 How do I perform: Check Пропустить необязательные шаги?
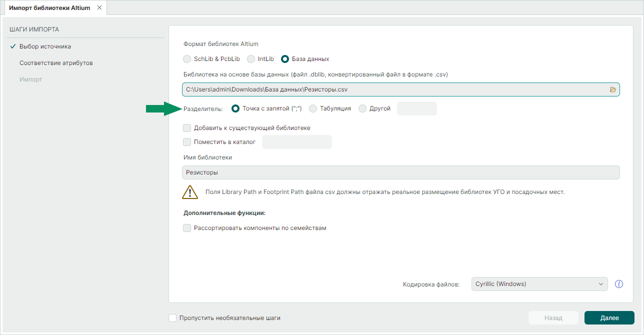pos(173,318)
